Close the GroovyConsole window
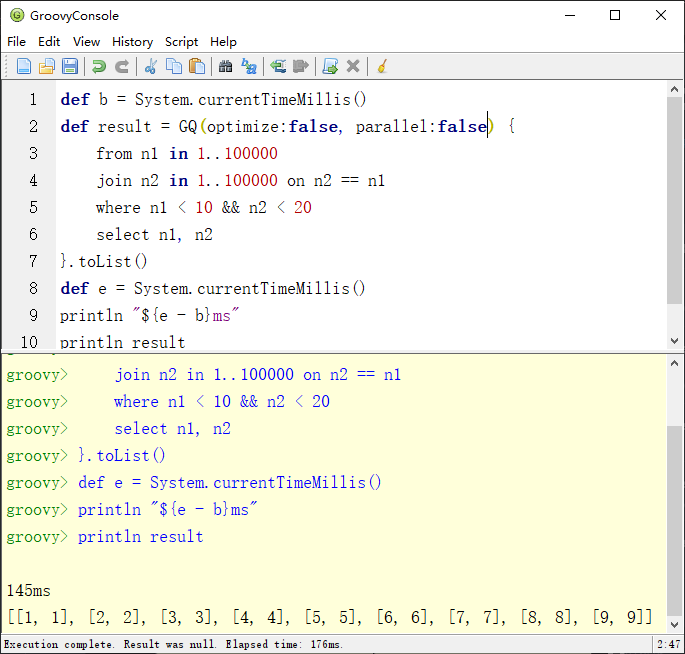The image size is (685, 654). (x=661, y=15)
